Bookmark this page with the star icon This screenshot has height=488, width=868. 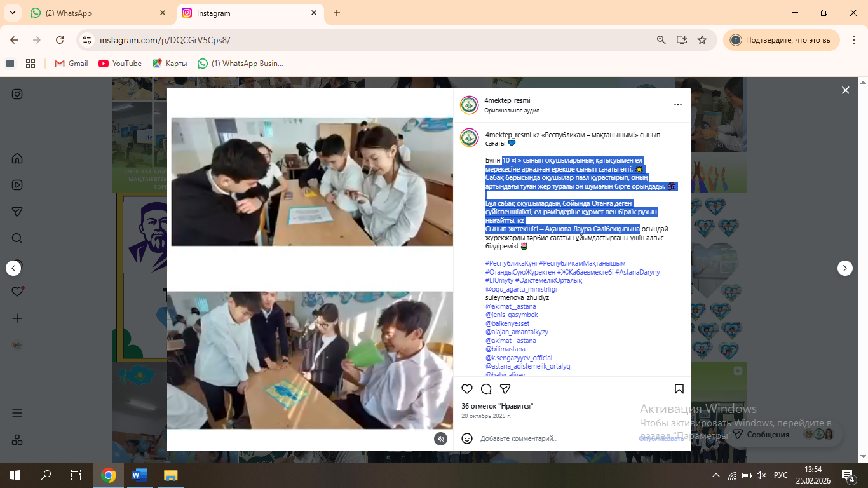(702, 40)
